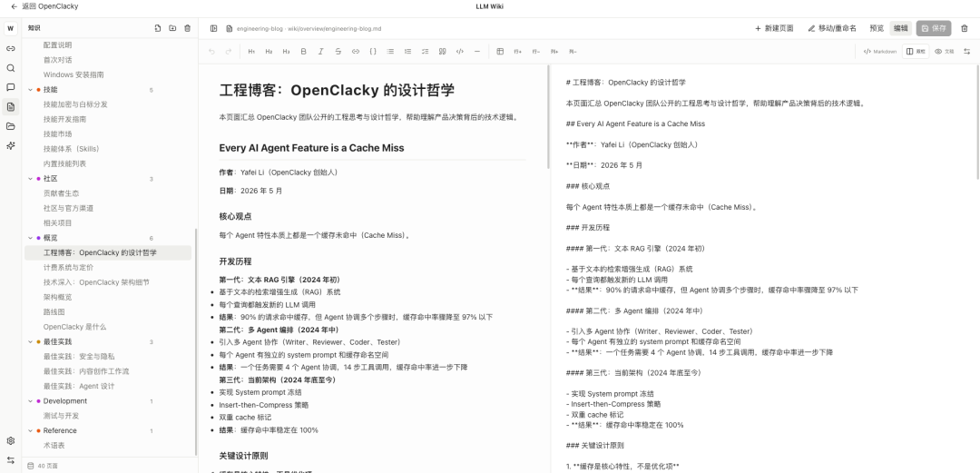
Task: Insert a table
Action: tap(500, 52)
